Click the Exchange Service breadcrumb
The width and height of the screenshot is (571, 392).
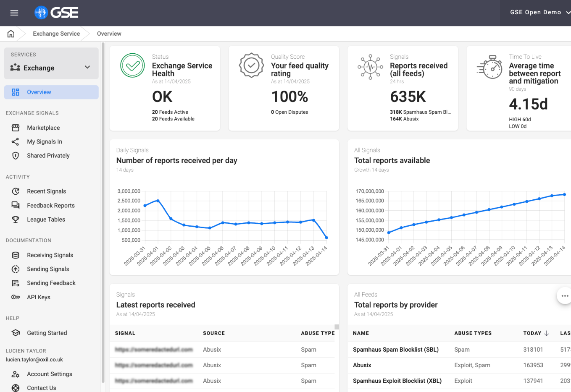(56, 34)
